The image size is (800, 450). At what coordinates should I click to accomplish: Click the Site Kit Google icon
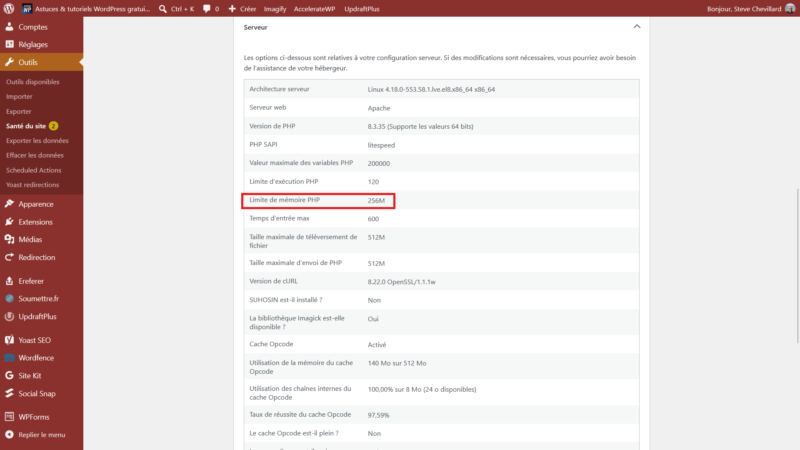click(x=9, y=376)
